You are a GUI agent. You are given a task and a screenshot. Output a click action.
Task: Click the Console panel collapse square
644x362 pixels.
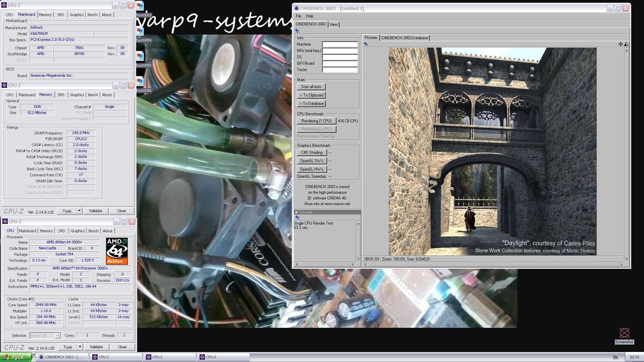click(x=296, y=212)
